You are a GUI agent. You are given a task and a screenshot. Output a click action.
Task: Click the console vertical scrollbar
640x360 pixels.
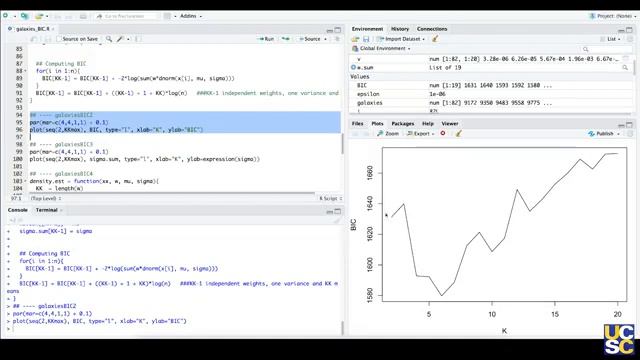342,328
